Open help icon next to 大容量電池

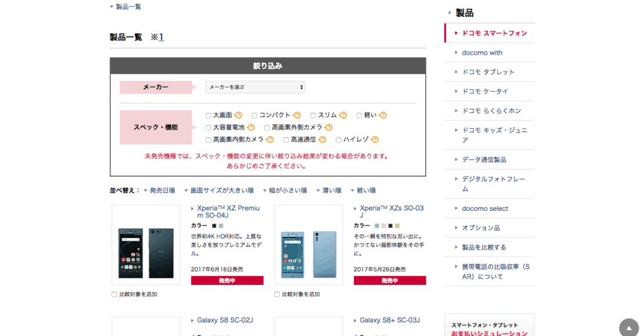click(x=251, y=127)
